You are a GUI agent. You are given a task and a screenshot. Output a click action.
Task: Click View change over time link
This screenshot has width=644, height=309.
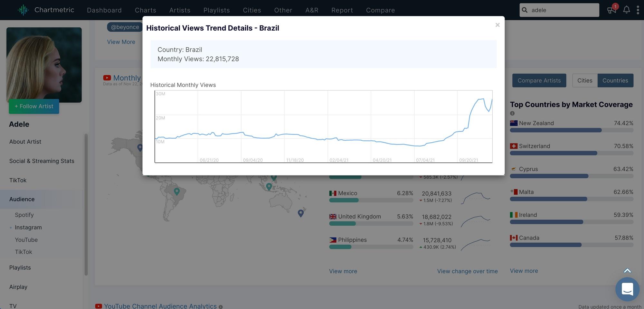[467, 271]
